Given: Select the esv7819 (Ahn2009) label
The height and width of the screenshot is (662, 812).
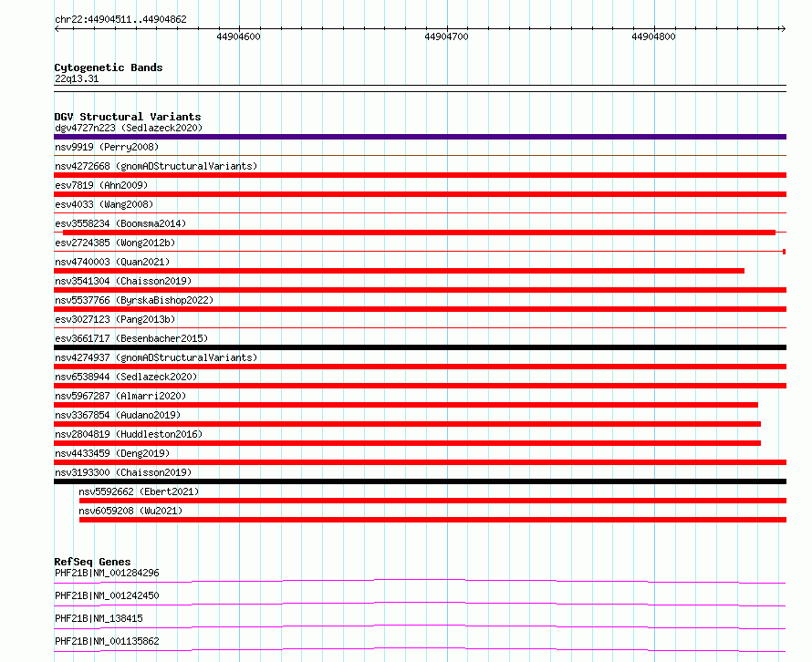Looking at the screenshot, I should [101, 185].
